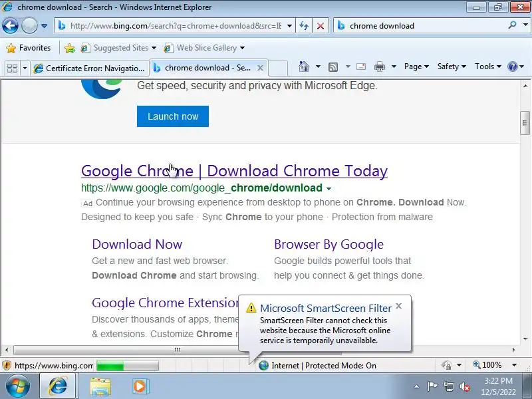Open the Google Chrome Extensions link
The width and height of the screenshot is (532, 399).
coord(165,303)
